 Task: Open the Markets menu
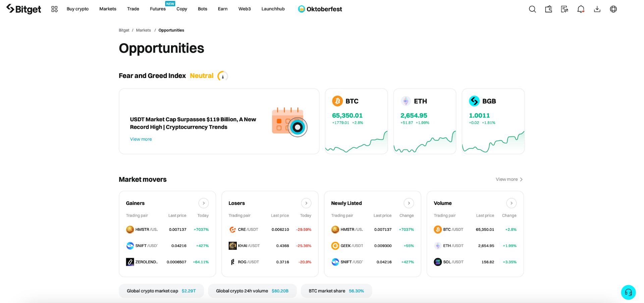(x=108, y=9)
